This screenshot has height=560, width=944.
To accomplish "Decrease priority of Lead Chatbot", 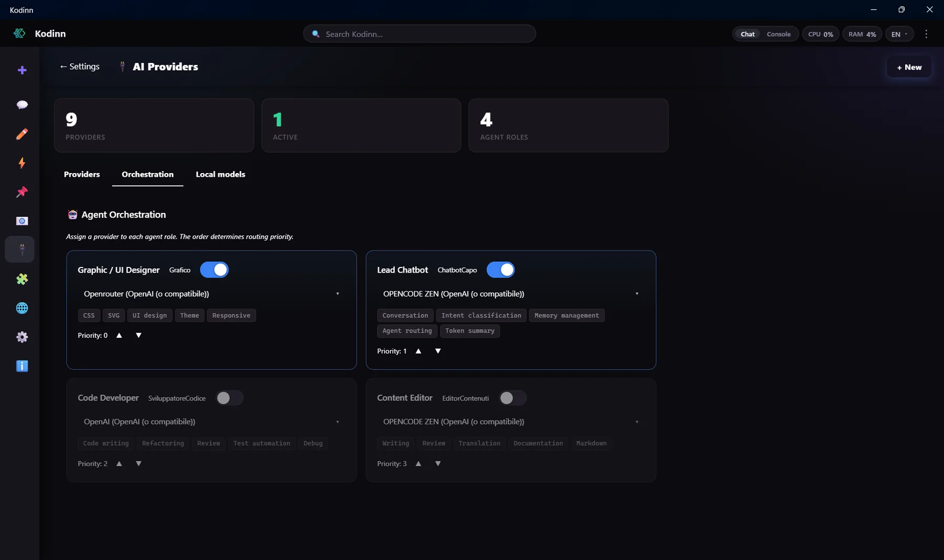I will 438,351.
